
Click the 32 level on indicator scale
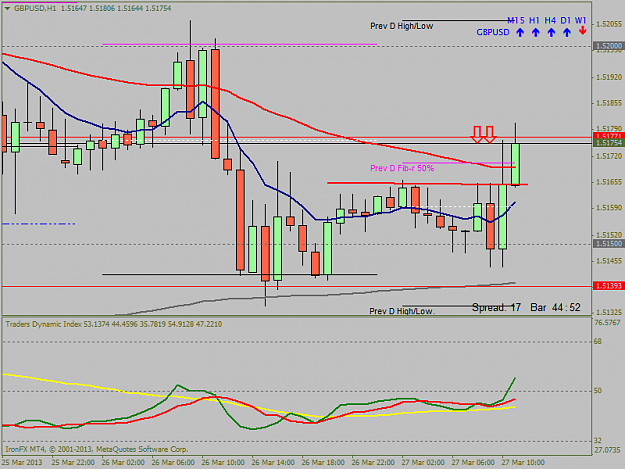597,441
